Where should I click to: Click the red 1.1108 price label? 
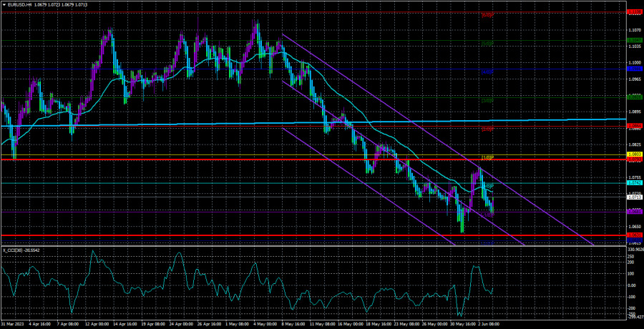coord(635,13)
